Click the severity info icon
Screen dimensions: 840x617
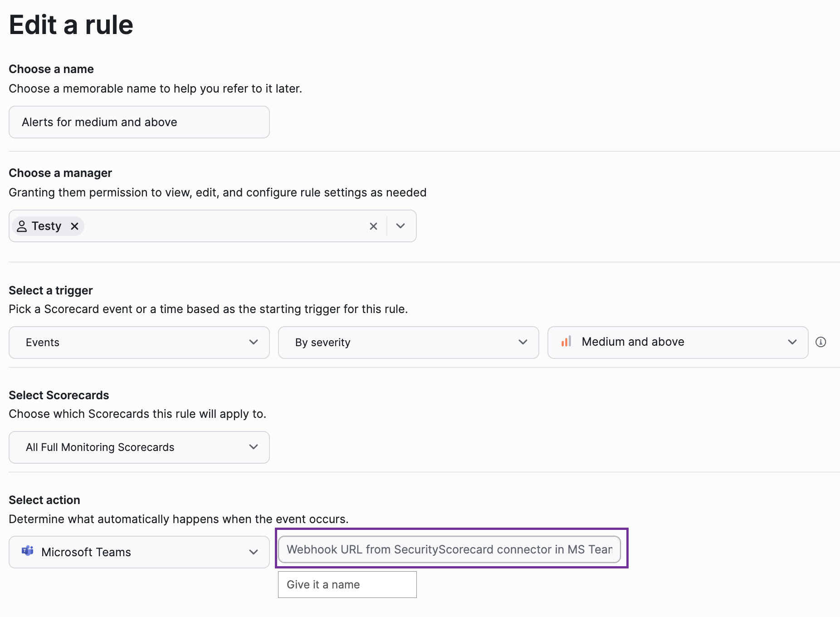tap(820, 342)
